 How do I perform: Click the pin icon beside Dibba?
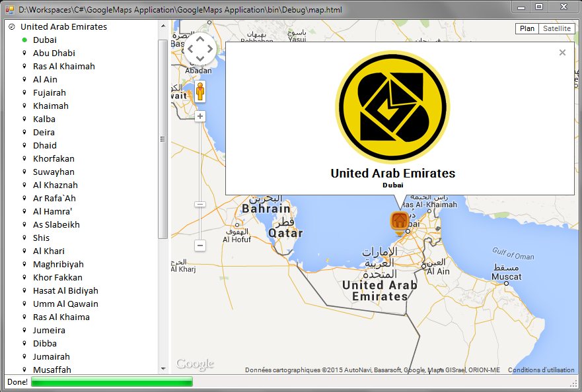coord(24,343)
